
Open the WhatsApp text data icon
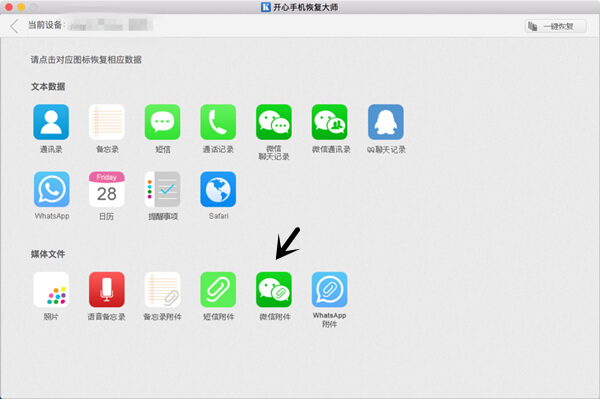click(52, 189)
